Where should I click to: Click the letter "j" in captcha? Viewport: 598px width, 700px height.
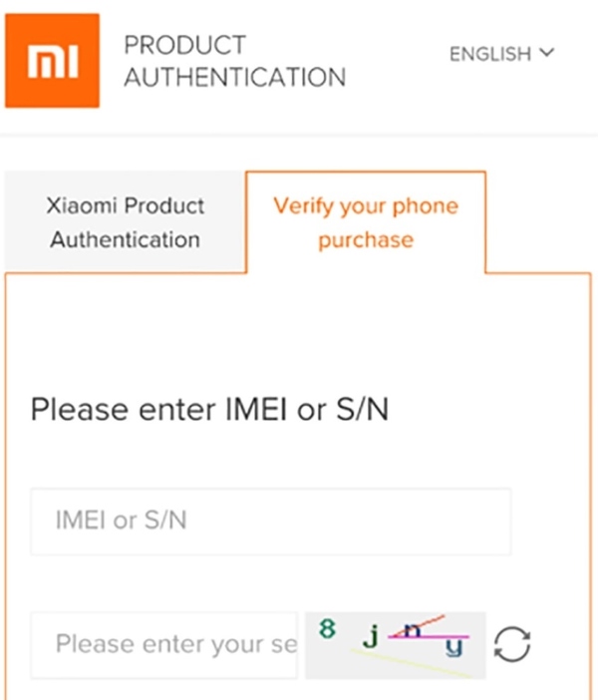point(369,634)
